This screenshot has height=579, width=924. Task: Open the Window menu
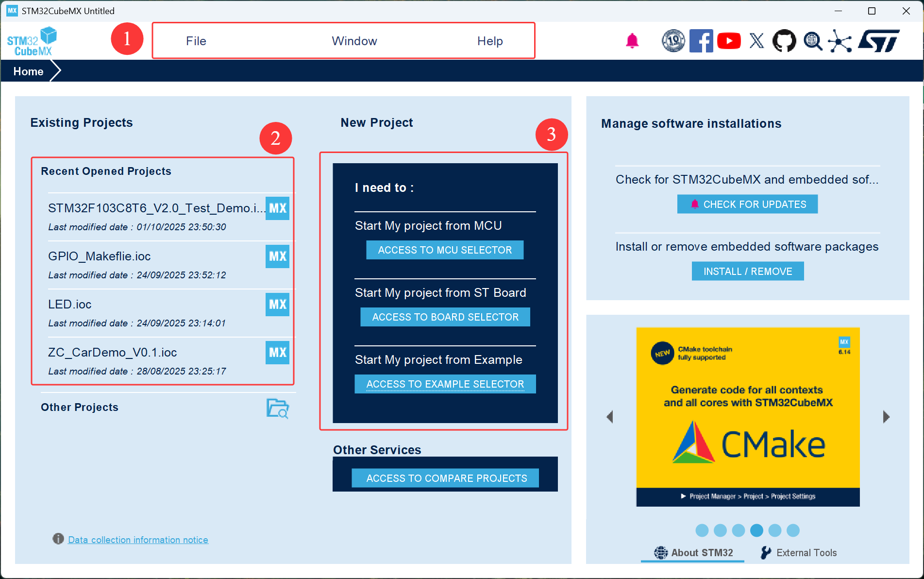pos(354,41)
